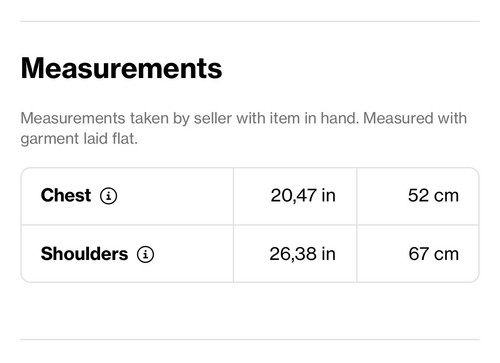Click the 20,47 in chest value

pos(303,196)
